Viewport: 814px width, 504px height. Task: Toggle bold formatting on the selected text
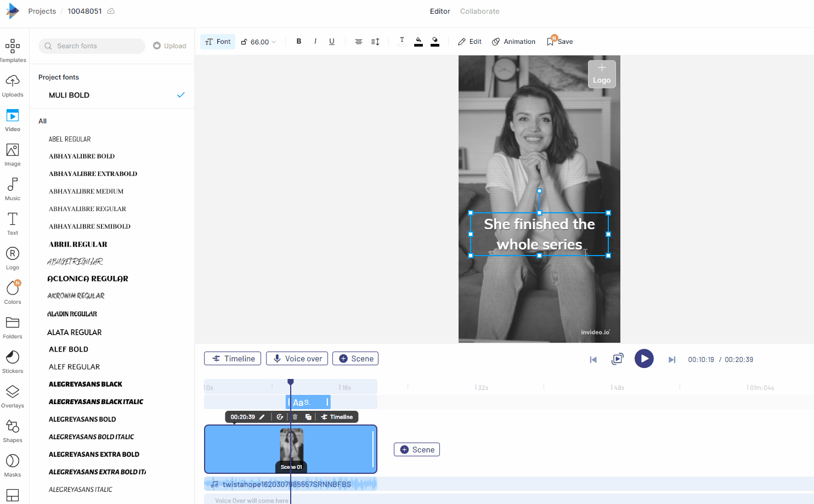299,41
